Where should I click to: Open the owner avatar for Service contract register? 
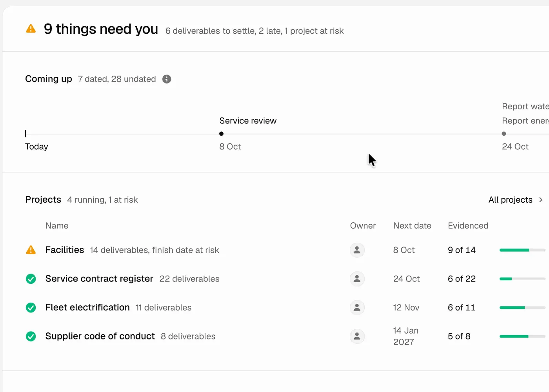(357, 279)
